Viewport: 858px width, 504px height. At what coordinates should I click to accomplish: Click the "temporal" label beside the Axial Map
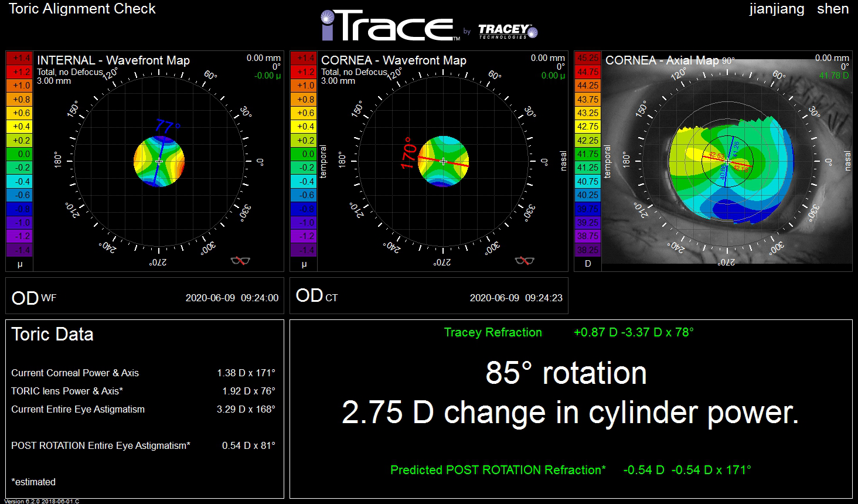coord(607,161)
